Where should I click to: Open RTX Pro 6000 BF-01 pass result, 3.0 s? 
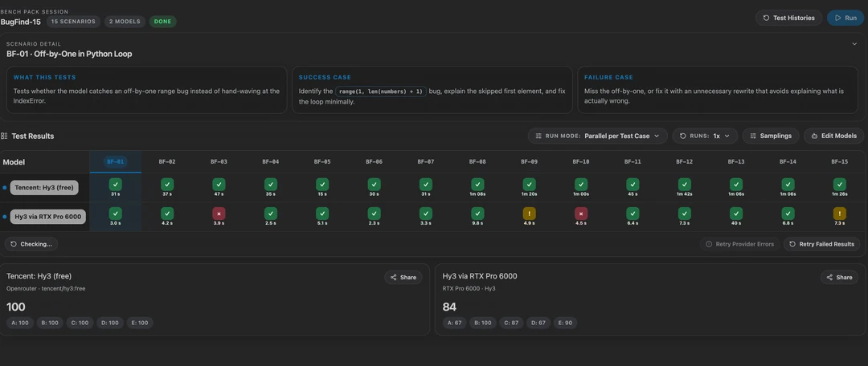tap(115, 213)
